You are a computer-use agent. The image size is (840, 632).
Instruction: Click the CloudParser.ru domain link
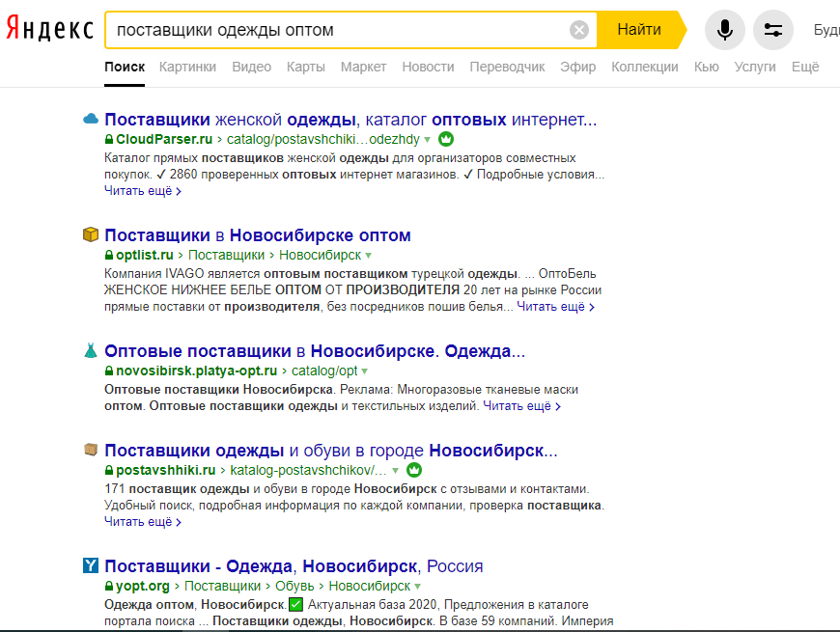point(164,139)
